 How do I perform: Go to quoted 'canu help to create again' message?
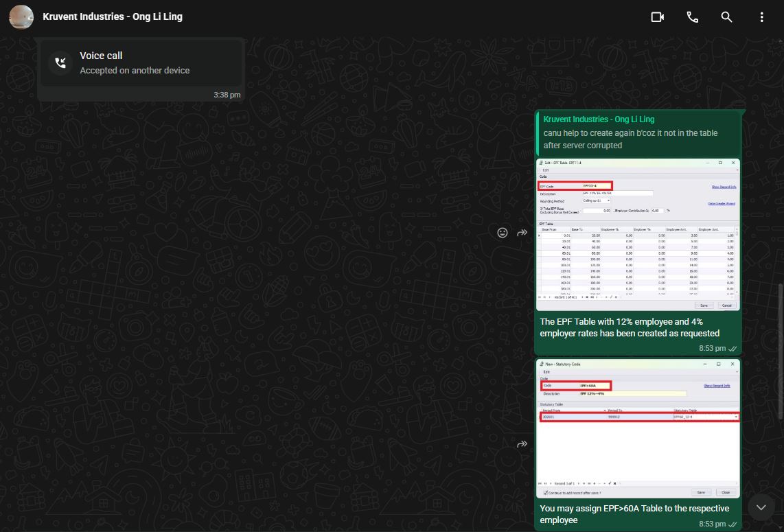[x=638, y=132]
